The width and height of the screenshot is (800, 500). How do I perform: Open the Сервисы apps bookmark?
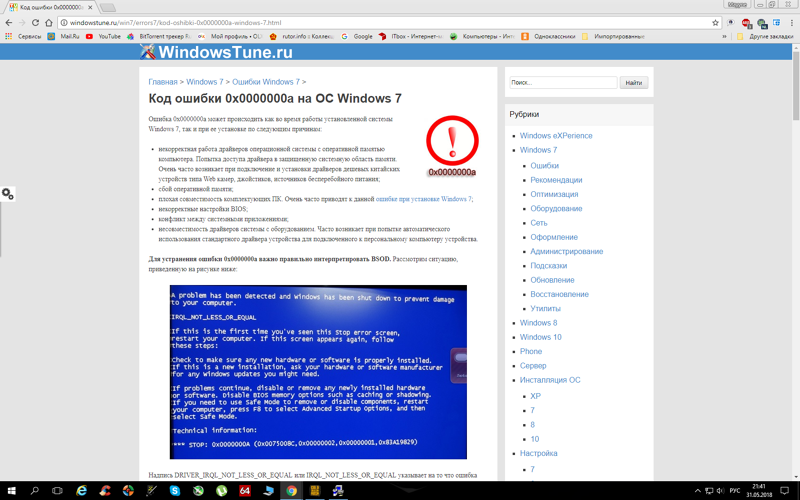tap(23, 36)
